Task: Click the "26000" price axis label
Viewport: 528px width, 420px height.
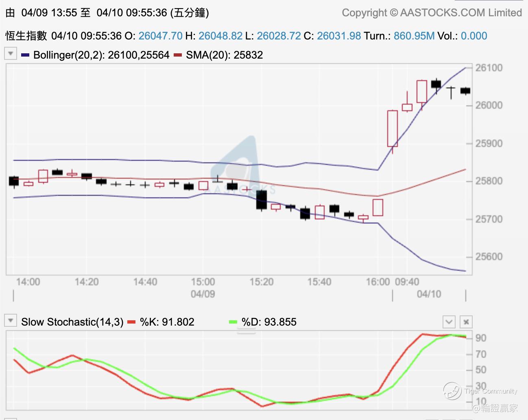Action: (489, 105)
